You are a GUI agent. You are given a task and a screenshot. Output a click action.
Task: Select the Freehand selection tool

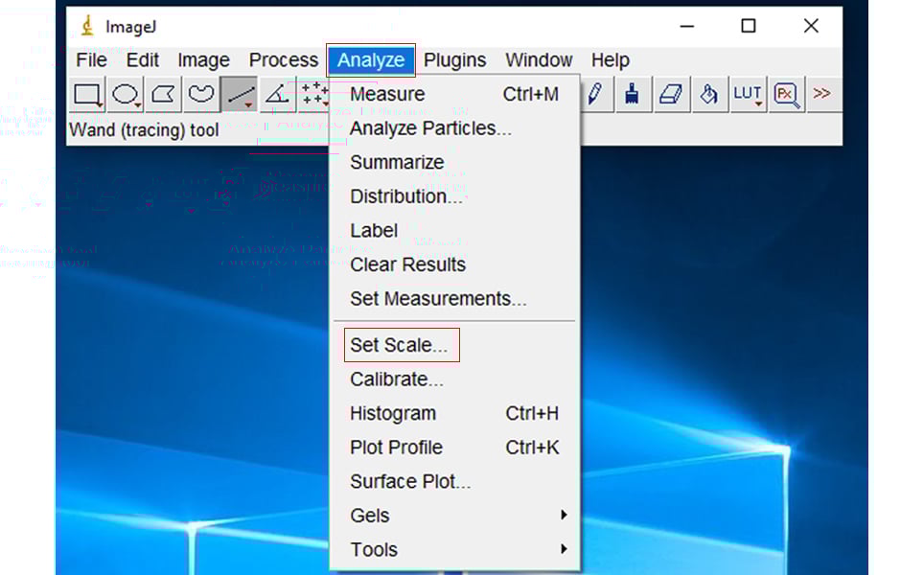click(x=201, y=94)
